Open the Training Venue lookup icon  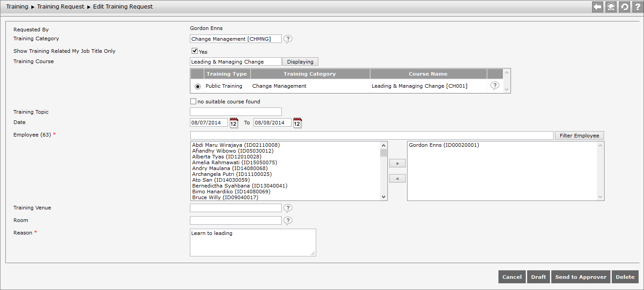(288, 208)
